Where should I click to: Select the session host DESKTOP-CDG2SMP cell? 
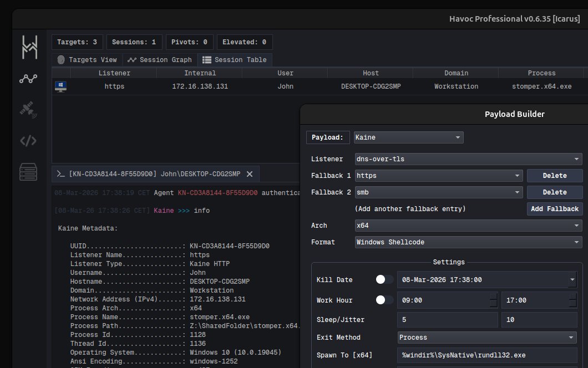[x=371, y=86]
